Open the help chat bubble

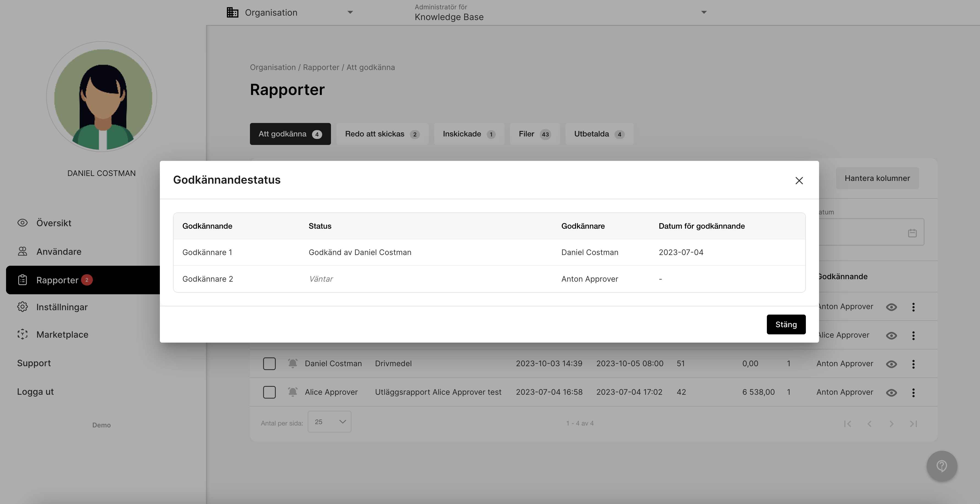coord(942,466)
